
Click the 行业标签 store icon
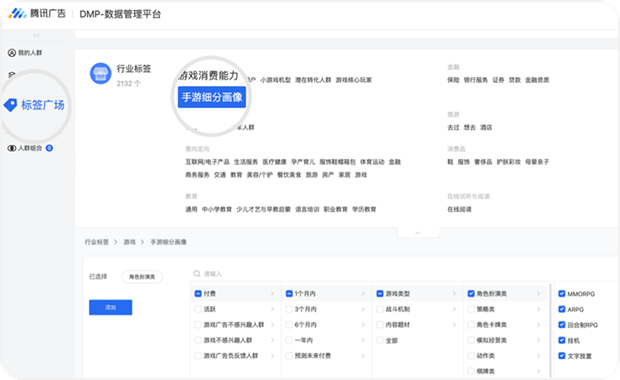pyautogui.click(x=100, y=74)
